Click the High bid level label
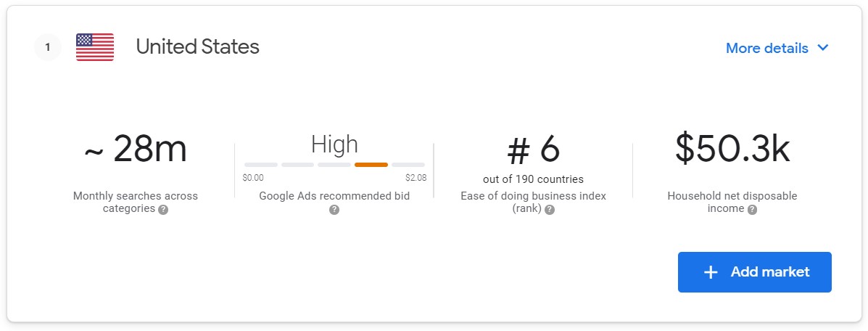 (334, 144)
